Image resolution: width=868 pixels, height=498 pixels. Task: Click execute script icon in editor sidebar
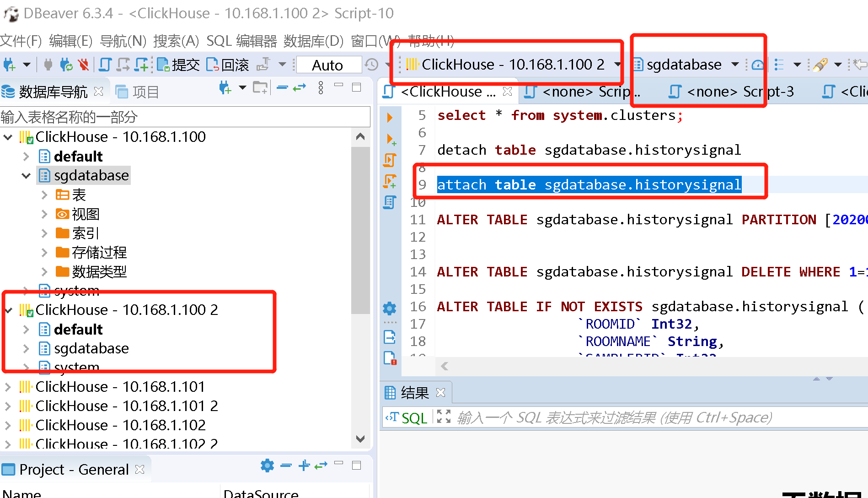[390, 160]
